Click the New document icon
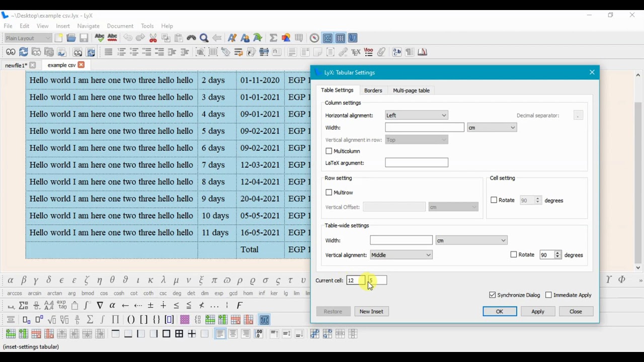This screenshot has width=644, height=362. click(59, 38)
